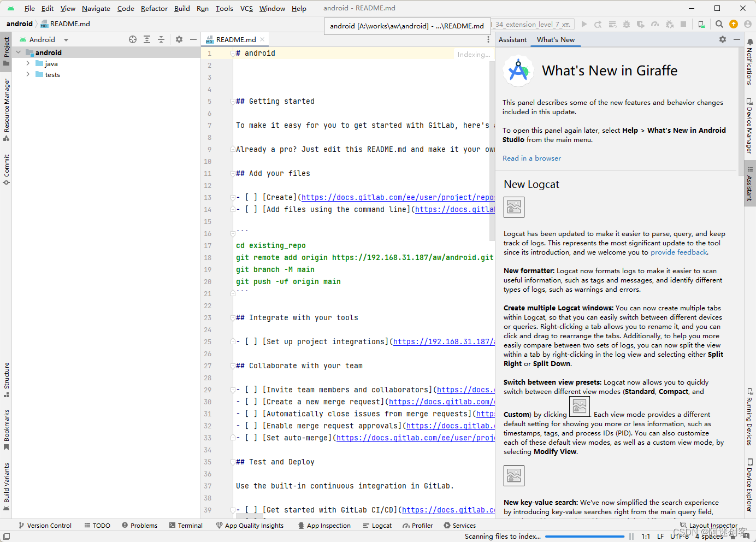Open the File menu
The width and height of the screenshot is (756, 542).
point(29,8)
